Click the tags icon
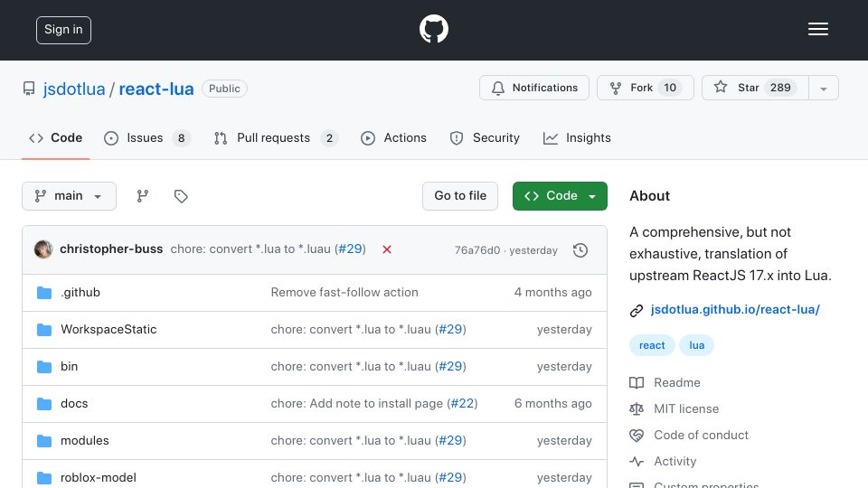Screen dimensions: 868x488 coord(181,196)
